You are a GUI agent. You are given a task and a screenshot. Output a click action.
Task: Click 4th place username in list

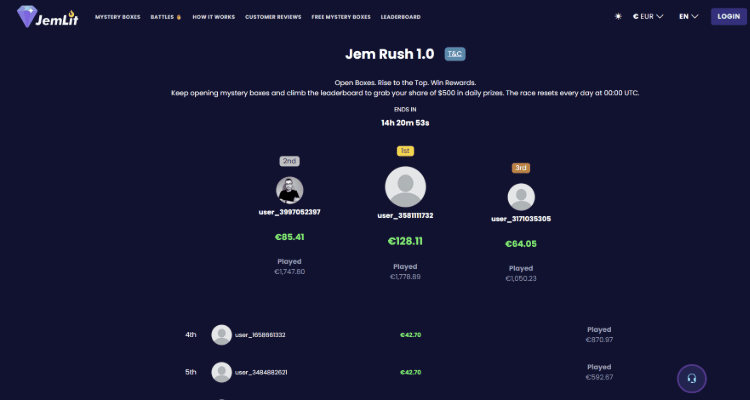pyautogui.click(x=260, y=335)
